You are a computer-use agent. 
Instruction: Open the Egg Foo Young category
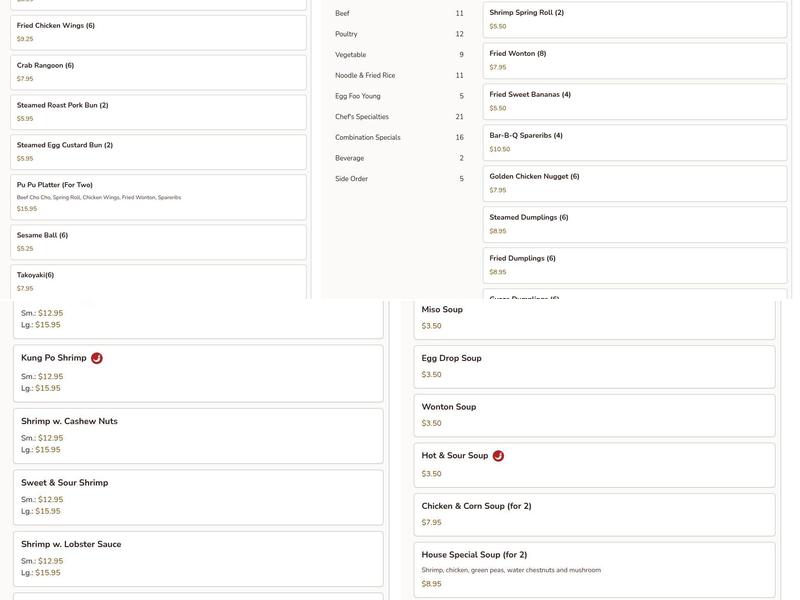click(398, 96)
